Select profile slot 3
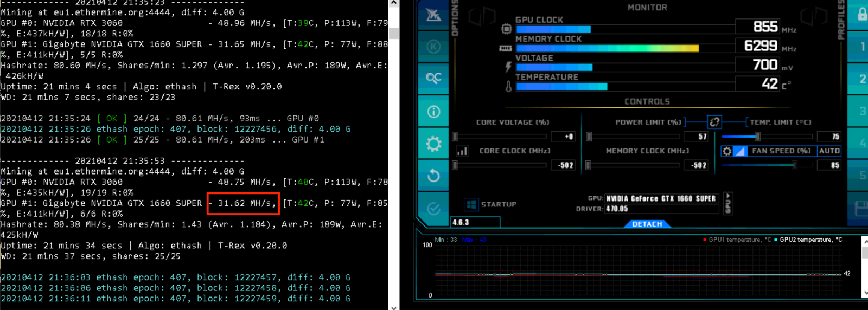The height and width of the screenshot is (310, 868). [861, 111]
